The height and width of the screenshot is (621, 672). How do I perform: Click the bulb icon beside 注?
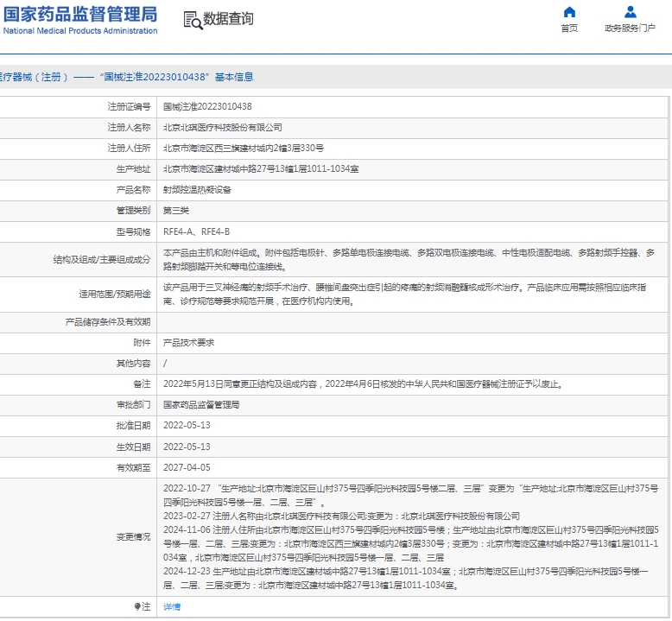tap(137, 606)
